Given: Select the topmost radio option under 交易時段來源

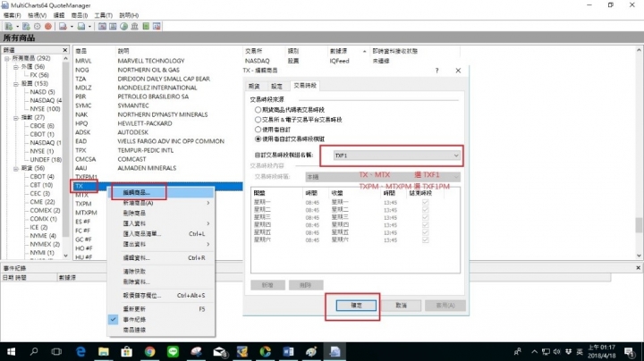Looking at the screenshot, I should click(258, 110).
